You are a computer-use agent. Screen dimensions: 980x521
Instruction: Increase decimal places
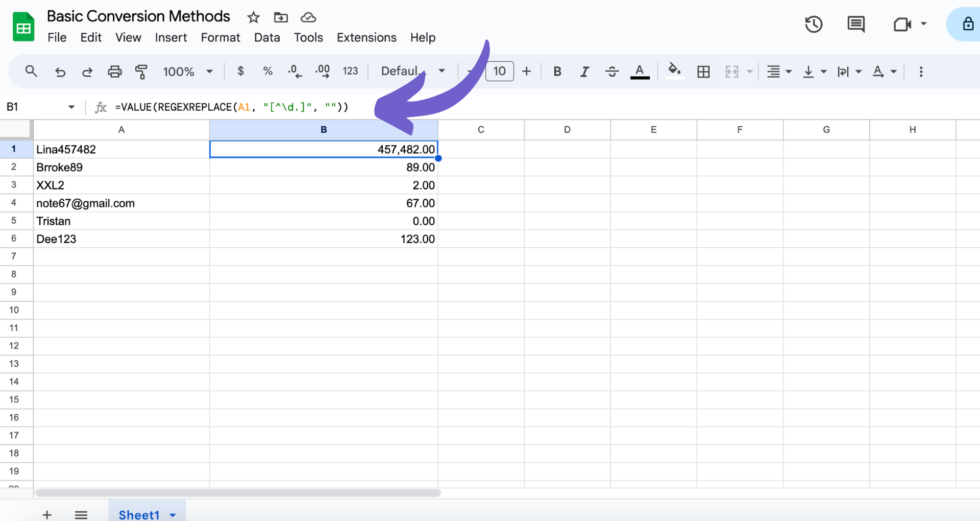coord(322,72)
